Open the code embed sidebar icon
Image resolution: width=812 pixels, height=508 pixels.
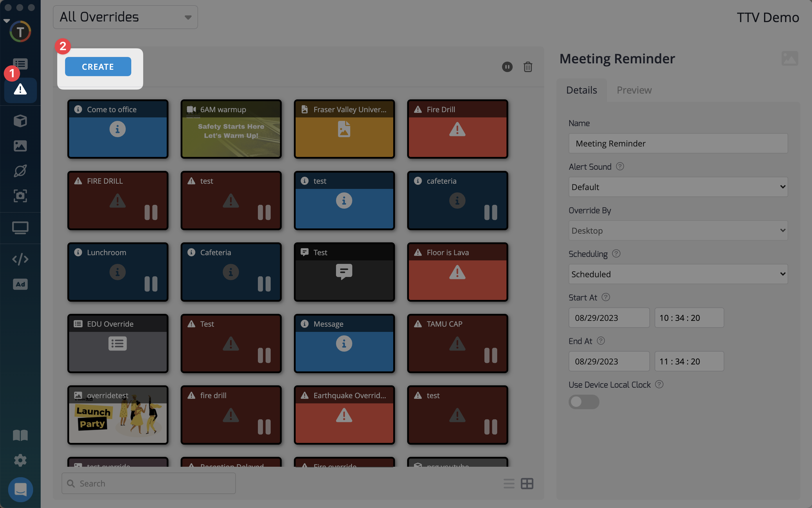pos(20,259)
